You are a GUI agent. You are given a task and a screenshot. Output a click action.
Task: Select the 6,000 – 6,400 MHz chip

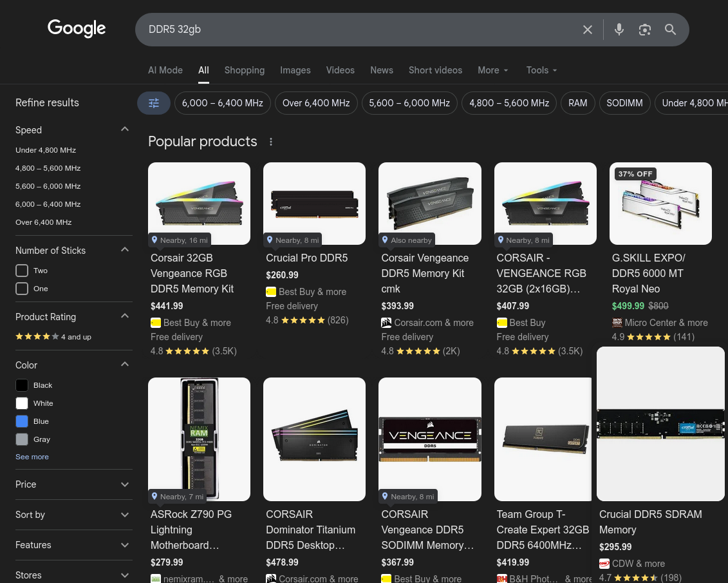[223, 103]
